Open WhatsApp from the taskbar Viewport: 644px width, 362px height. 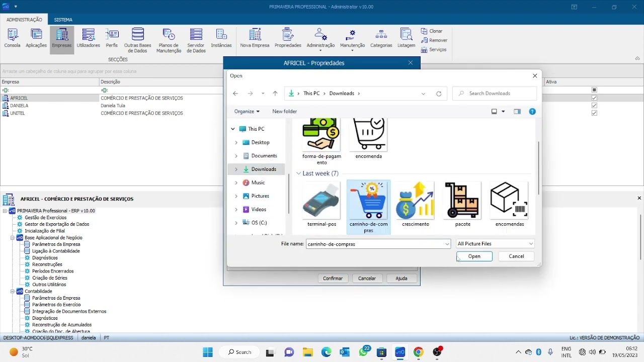(363, 352)
